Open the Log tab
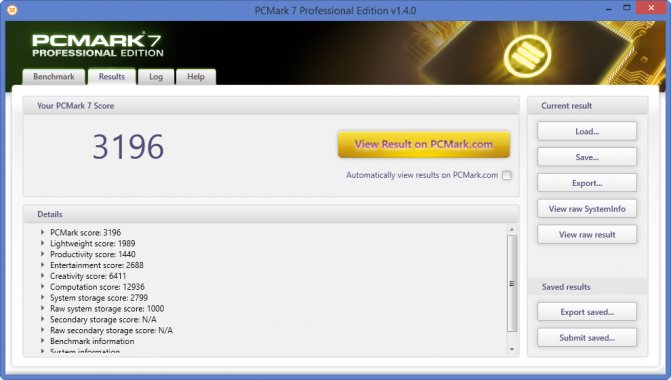671x380 pixels. [156, 77]
